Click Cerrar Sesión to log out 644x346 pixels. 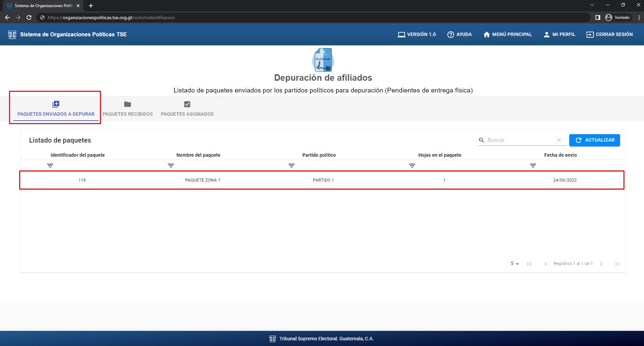609,34
